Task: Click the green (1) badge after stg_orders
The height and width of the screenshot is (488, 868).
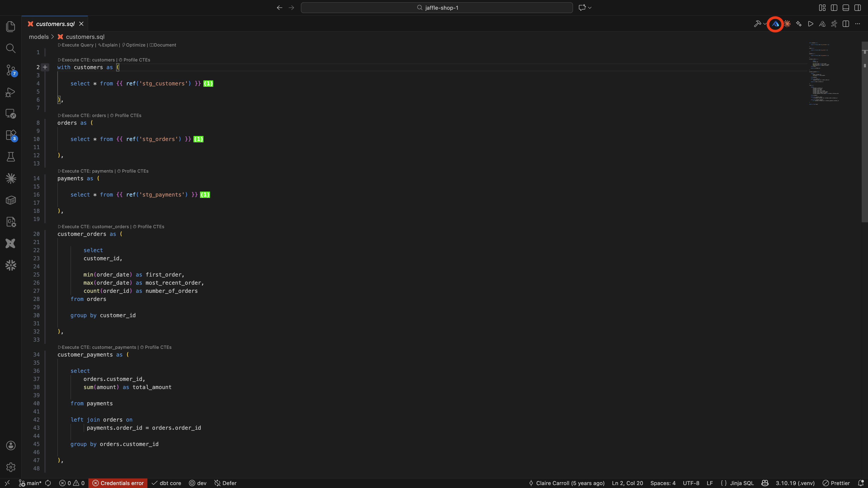Action: (x=198, y=139)
